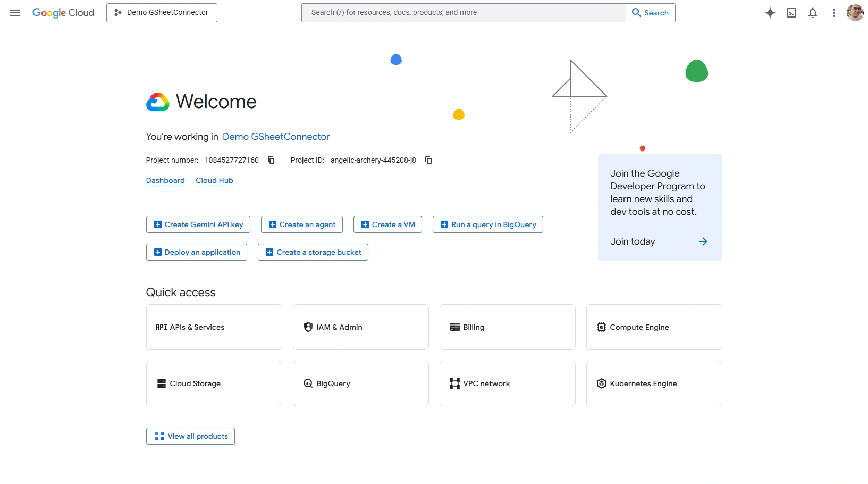This screenshot has height=484, width=868.
Task: Open the notifications bell
Action: 813,13
